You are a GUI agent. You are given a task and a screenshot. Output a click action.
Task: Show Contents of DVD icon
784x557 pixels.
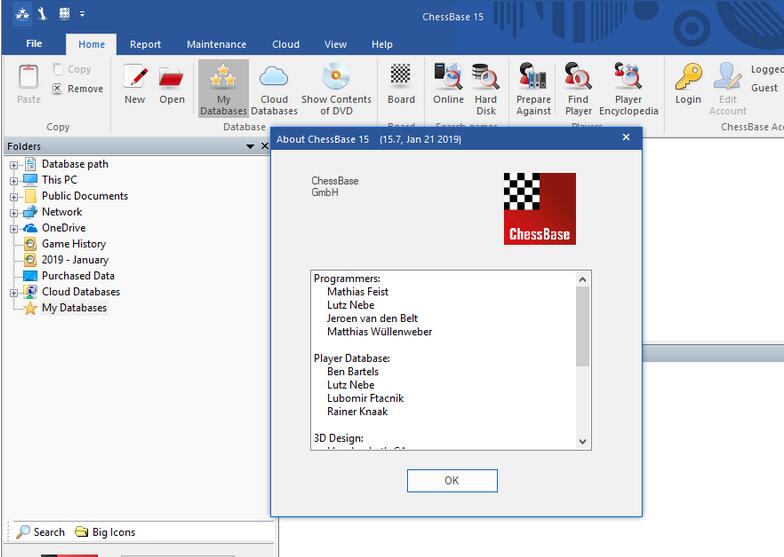[336, 76]
